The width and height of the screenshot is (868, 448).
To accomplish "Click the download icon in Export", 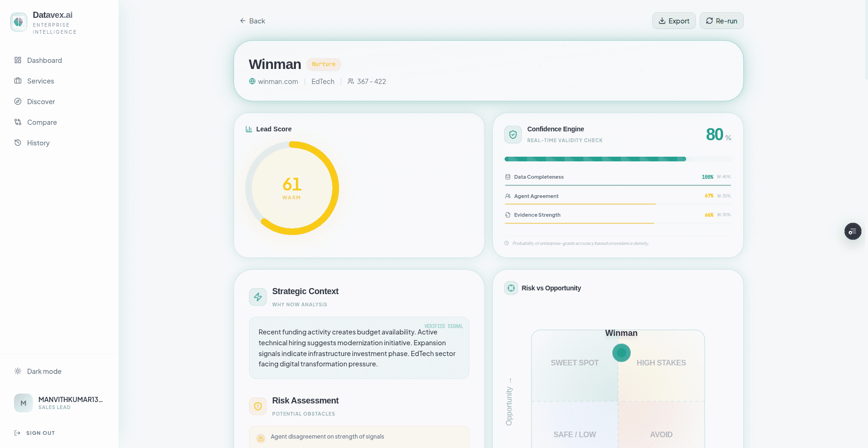I will [x=662, y=21].
